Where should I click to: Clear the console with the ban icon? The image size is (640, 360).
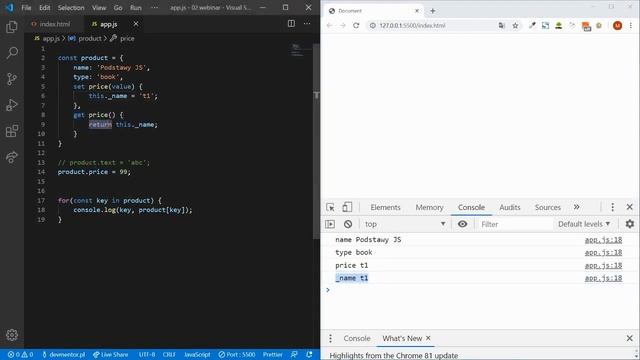pos(348,224)
